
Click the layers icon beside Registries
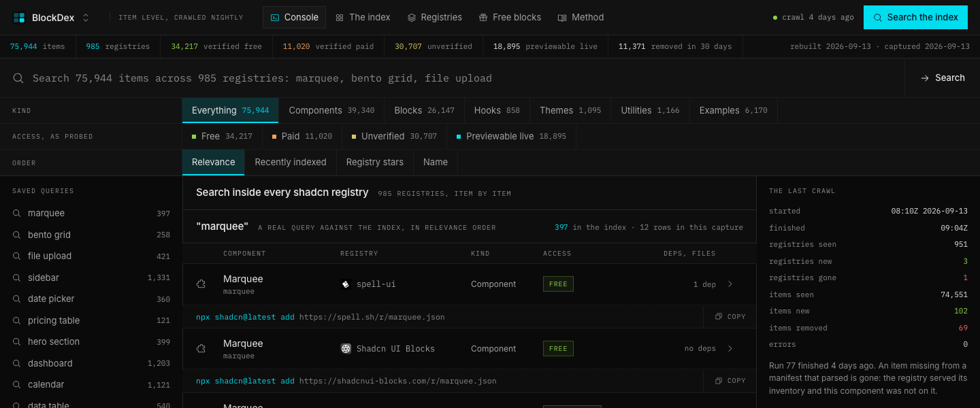412,18
